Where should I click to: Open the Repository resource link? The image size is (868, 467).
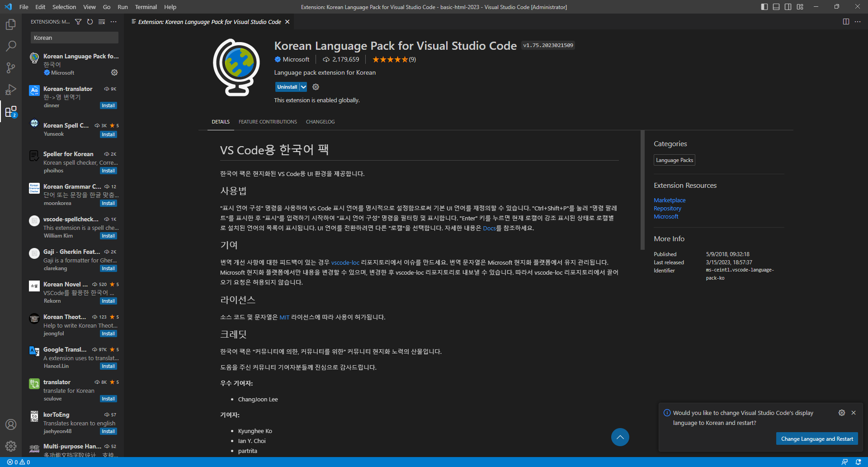coord(667,208)
